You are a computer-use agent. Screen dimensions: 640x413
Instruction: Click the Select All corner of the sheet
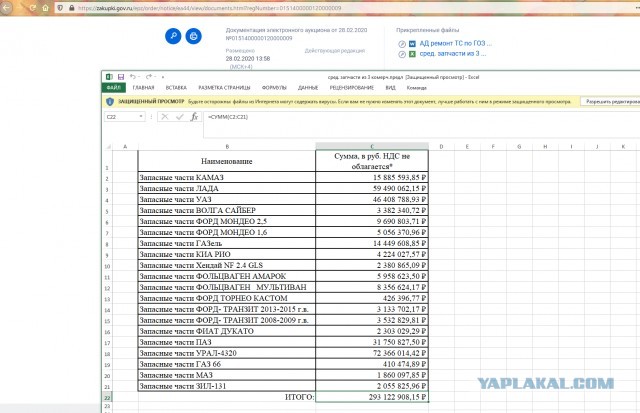click(x=107, y=146)
